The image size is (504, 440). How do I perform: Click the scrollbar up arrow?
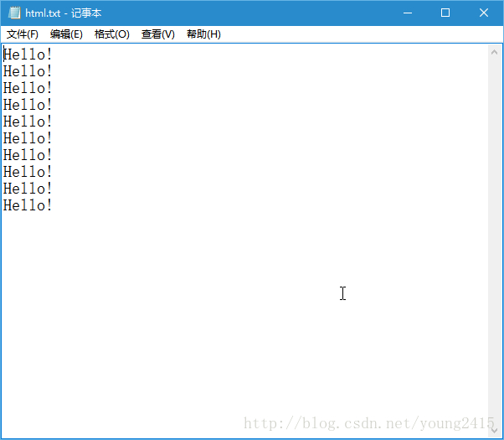494,52
